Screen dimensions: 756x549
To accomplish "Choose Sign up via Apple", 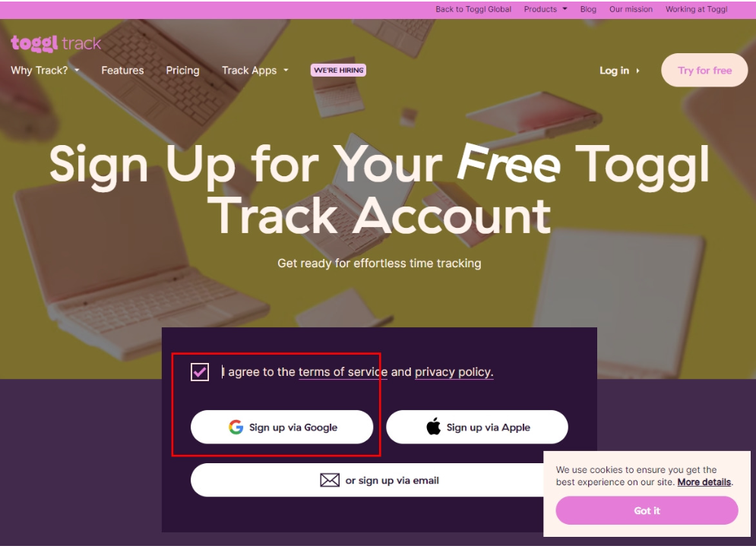I will click(477, 427).
